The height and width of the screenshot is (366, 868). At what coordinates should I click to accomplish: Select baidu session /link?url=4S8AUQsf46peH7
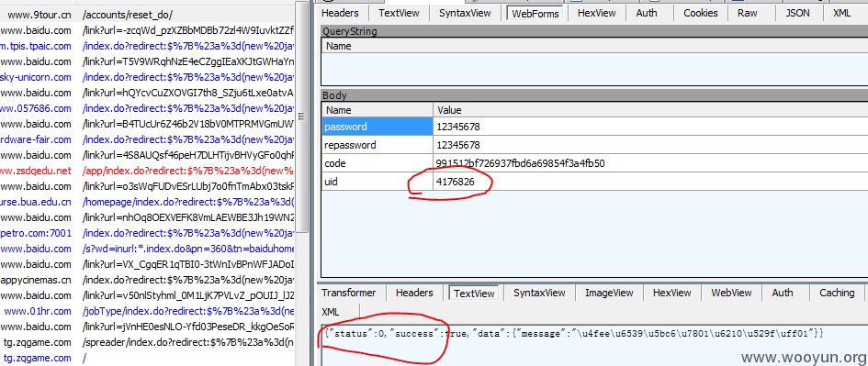(147, 155)
